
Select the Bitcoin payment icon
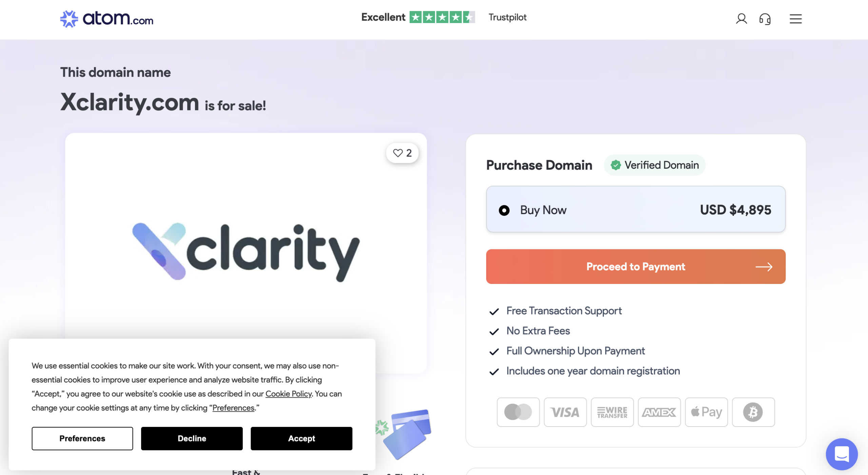(753, 412)
